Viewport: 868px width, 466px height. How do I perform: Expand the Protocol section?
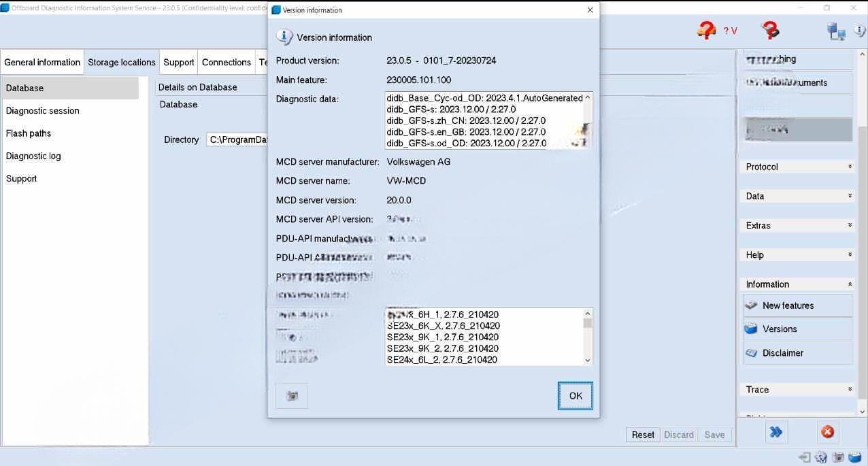click(x=797, y=167)
